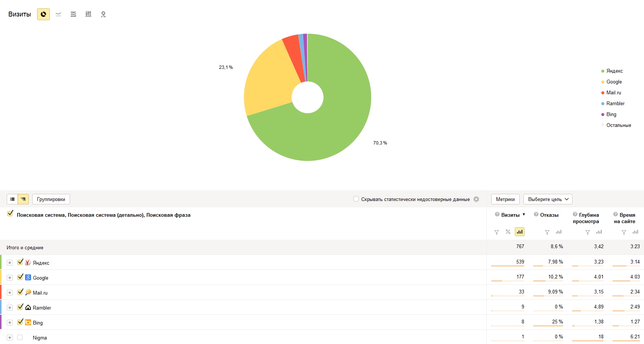Toggle the select-all checkbox in table header

pos(10,213)
